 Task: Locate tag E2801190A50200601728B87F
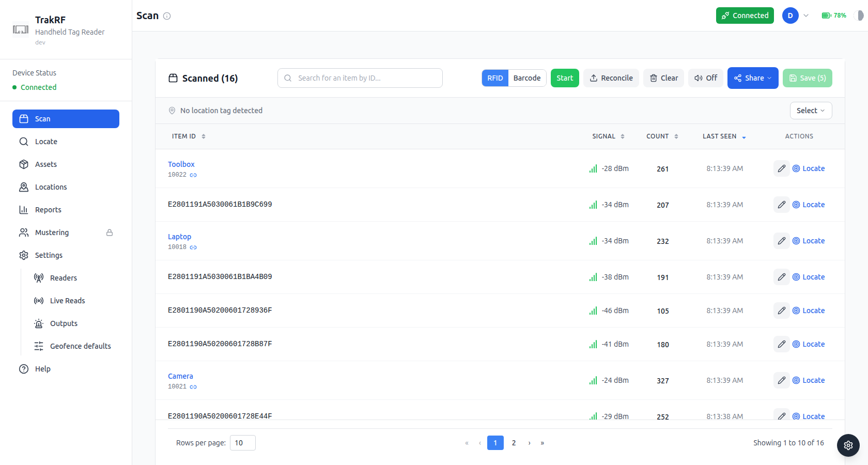point(809,344)
